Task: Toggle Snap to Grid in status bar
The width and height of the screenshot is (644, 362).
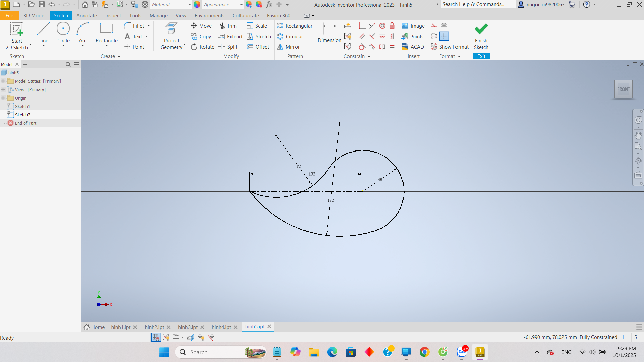Action: (156, 337)
